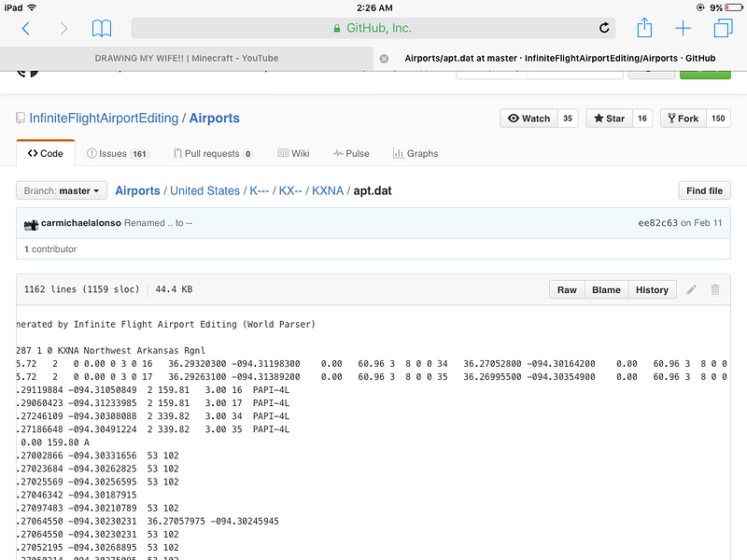Screen dimensions: 747x560
Task: Click the Find file button
Action: click(x=704, y=191)
